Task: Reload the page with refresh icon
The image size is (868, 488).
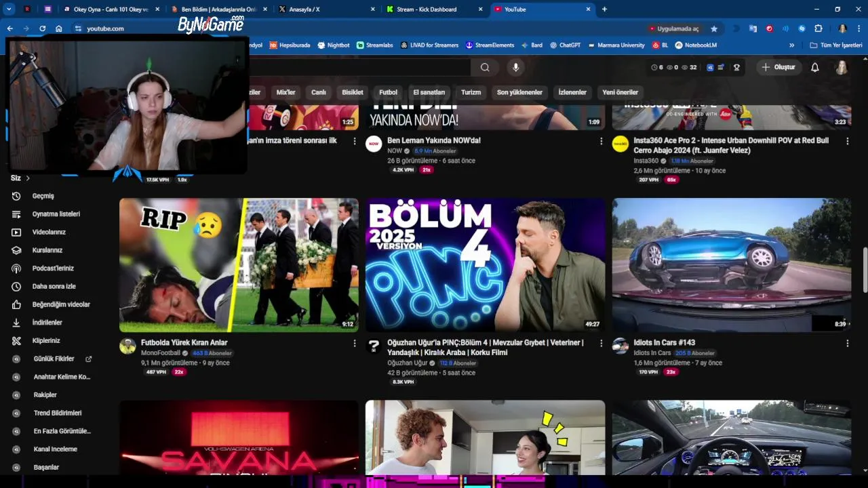Action: tap(42, 28)
